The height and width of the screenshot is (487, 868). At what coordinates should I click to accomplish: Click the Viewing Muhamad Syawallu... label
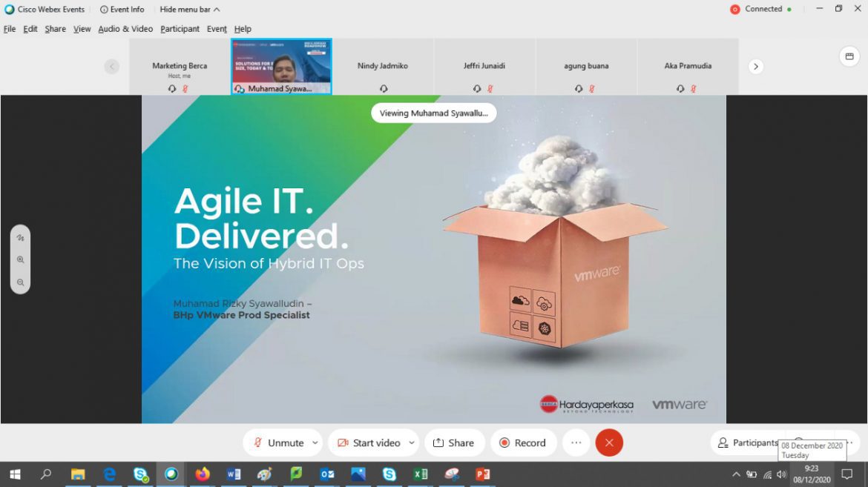433,113
